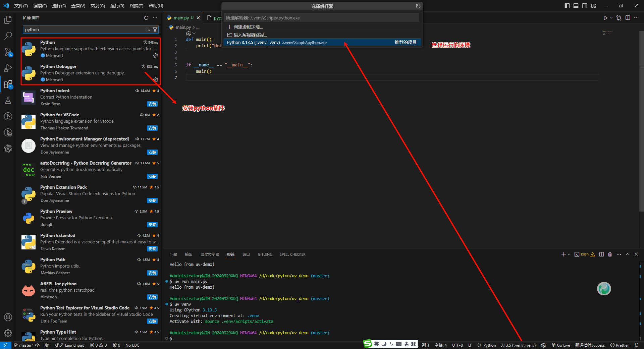Viewport: 644px width, 349px height.
Task: Open notifications bell in status bar
Action: [x=637, y=345]
